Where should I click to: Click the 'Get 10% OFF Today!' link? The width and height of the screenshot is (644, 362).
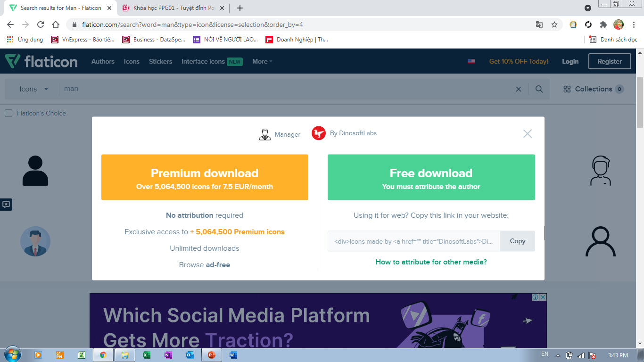pyautogui.click(x=519, y=61)
